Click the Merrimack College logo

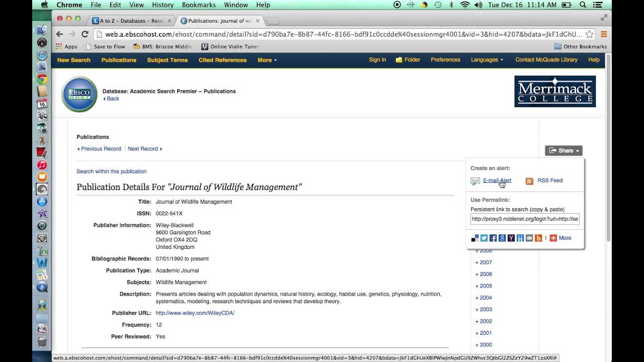point(555,92)
